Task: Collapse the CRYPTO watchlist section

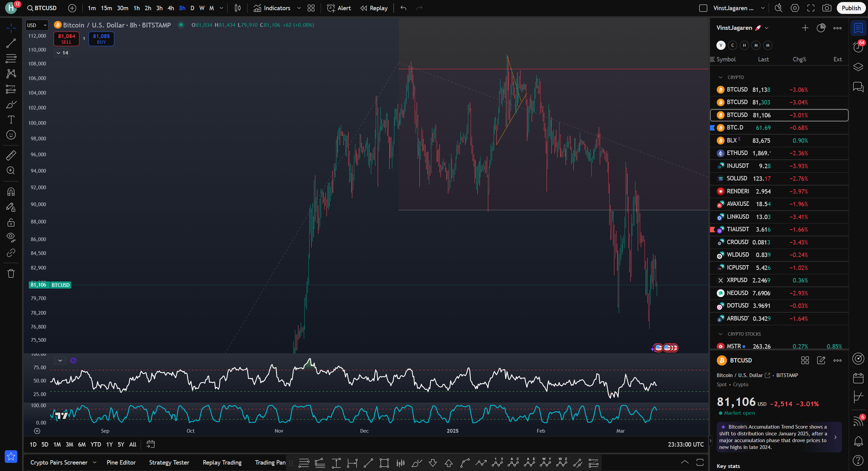Action: 721,77
